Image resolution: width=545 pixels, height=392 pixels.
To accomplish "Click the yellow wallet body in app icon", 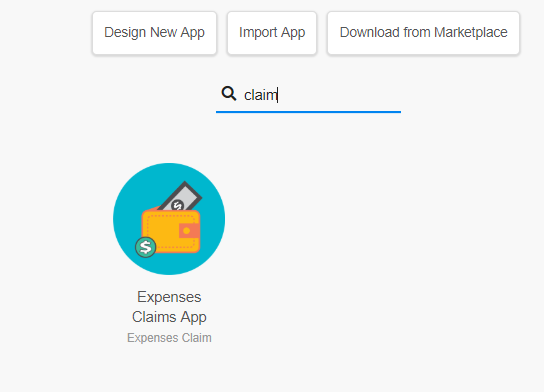I will [163, 233].
